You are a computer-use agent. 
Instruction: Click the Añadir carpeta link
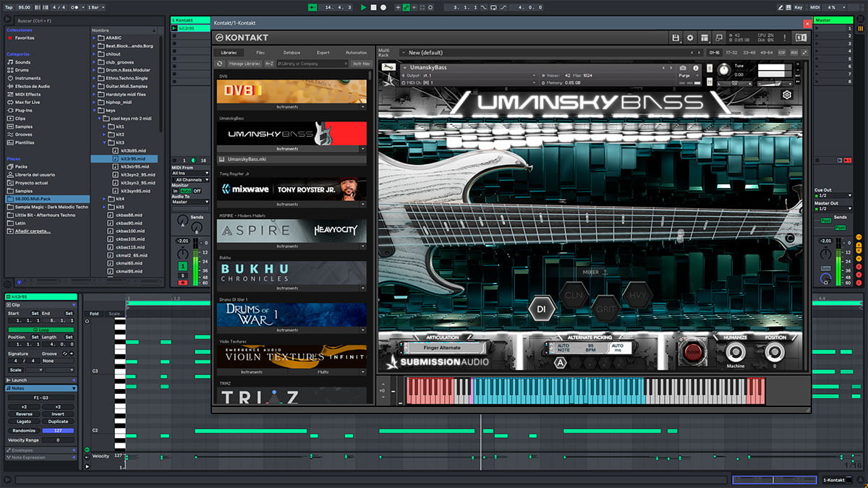point(33,231)
